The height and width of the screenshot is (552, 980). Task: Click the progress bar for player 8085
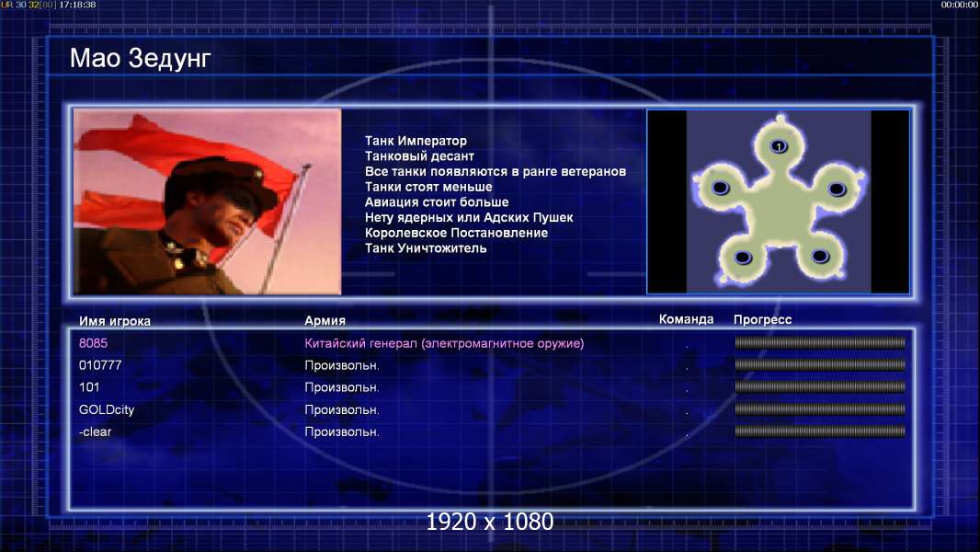pyautogui.click(x=820, y=342)
